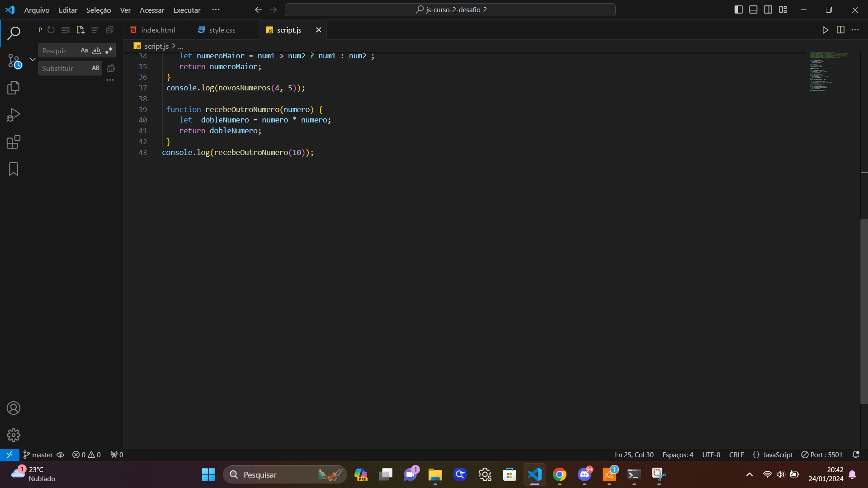The height and width of the screenshot is (488, 868).
Task: Open the Acessar menu
Action: (152, 10)
